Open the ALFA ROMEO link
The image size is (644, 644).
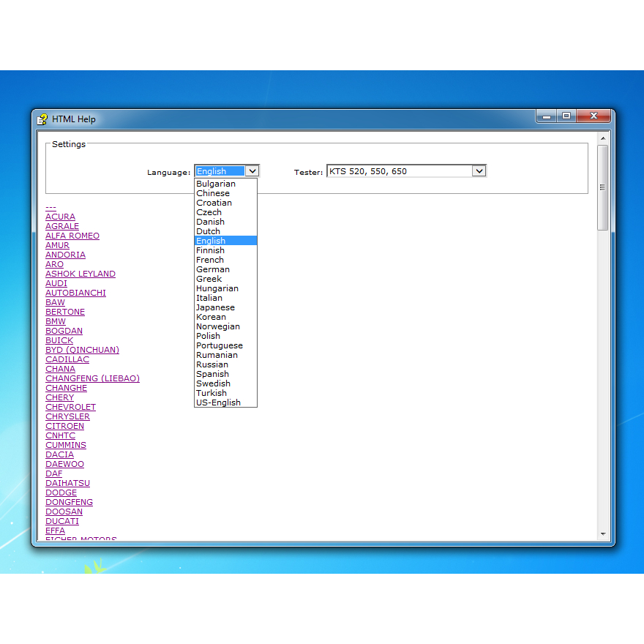tap(72, 236)
